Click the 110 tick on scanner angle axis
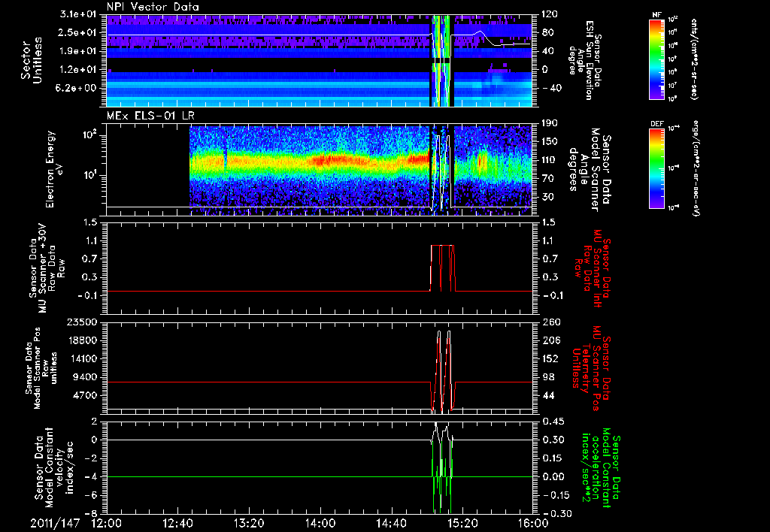 550,160
